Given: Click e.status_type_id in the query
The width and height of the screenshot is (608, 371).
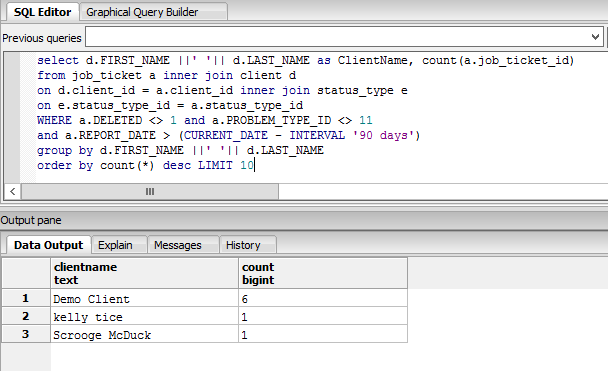Looking at the screenshot, I should (114, 105).
